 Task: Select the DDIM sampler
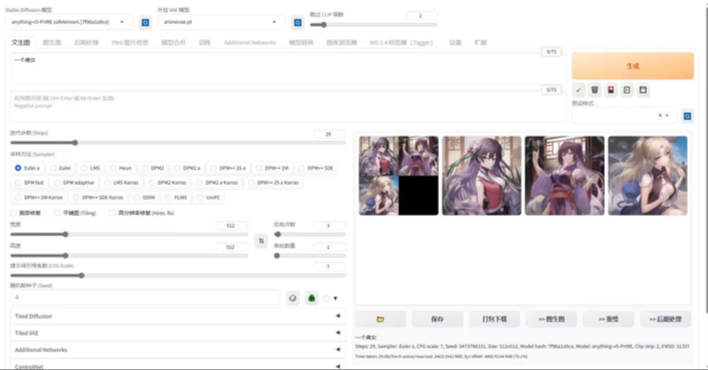(x=144, y=197)
